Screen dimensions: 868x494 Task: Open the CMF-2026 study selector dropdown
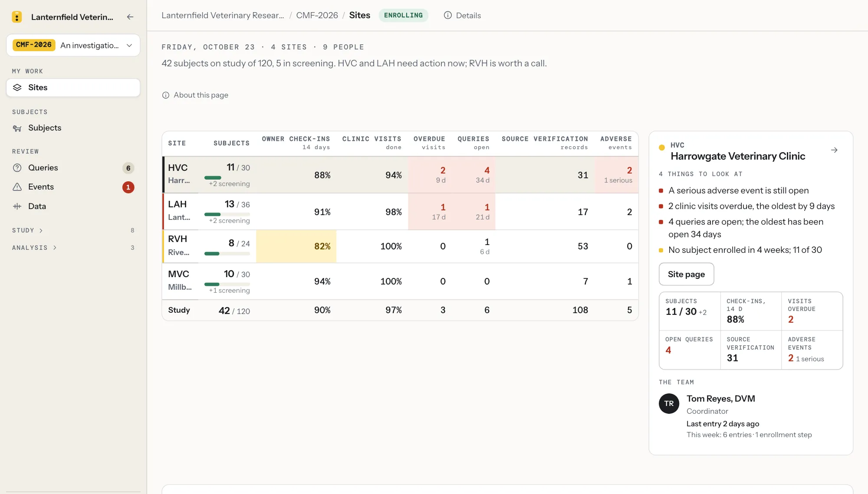tap(73, 45)
